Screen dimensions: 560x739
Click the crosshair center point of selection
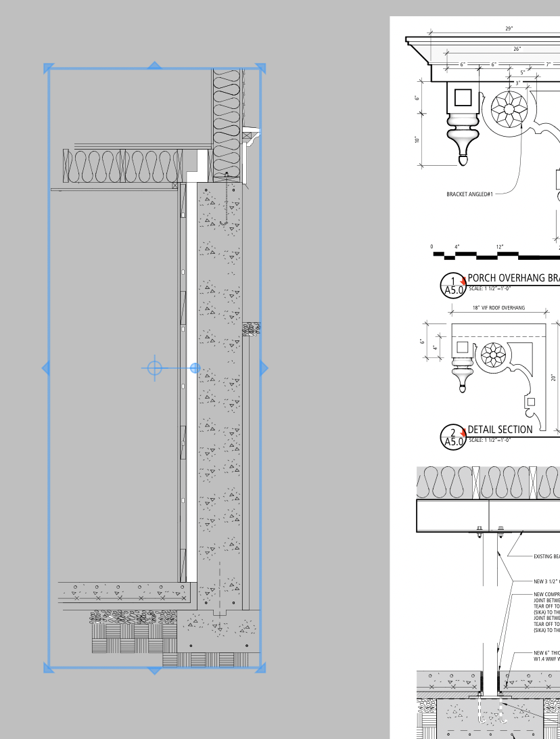coord(154,368)
